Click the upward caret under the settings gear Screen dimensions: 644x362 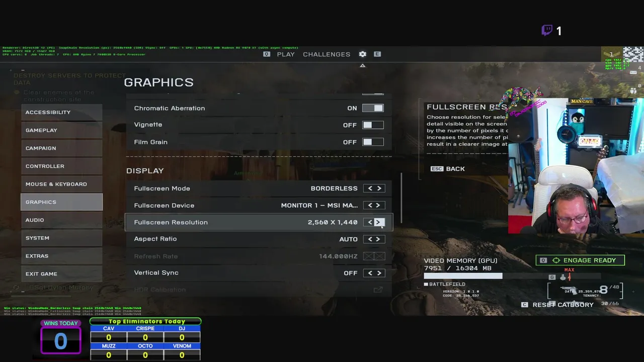click(362, 66)
